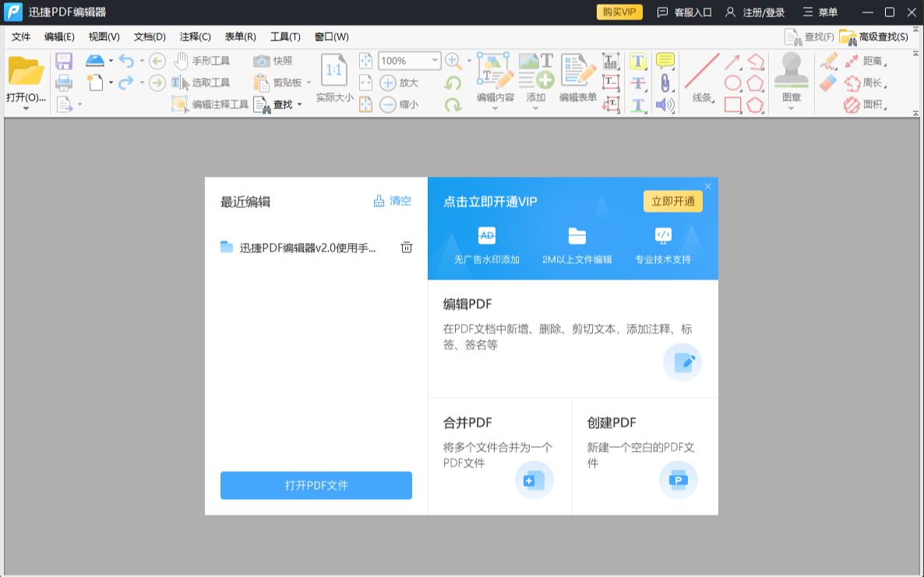Select the 编辑注释工具 annotation tool
Image resolution: width=924 pixels, height=577 pixels.
click(210, 104)
